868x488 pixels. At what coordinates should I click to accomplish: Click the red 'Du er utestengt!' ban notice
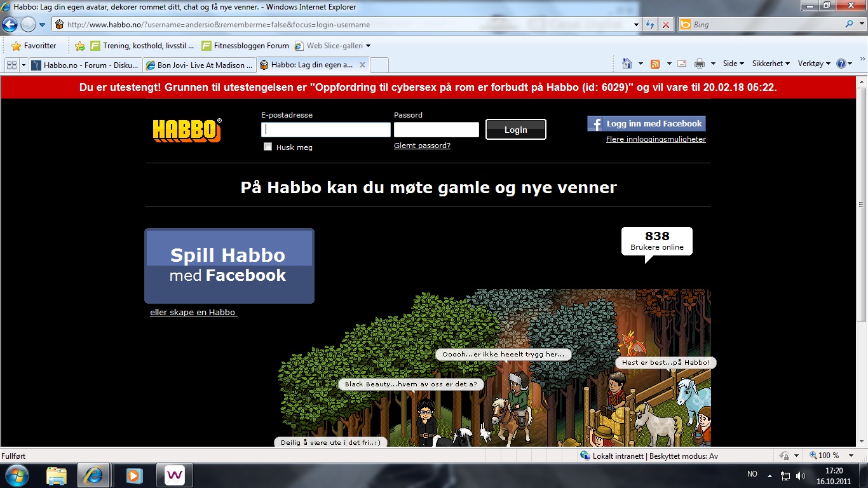click(x=428, y=88)
